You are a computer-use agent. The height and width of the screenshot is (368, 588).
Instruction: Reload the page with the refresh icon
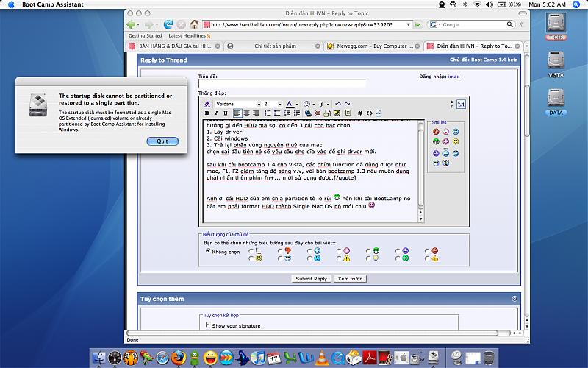(x=168, y=24)
